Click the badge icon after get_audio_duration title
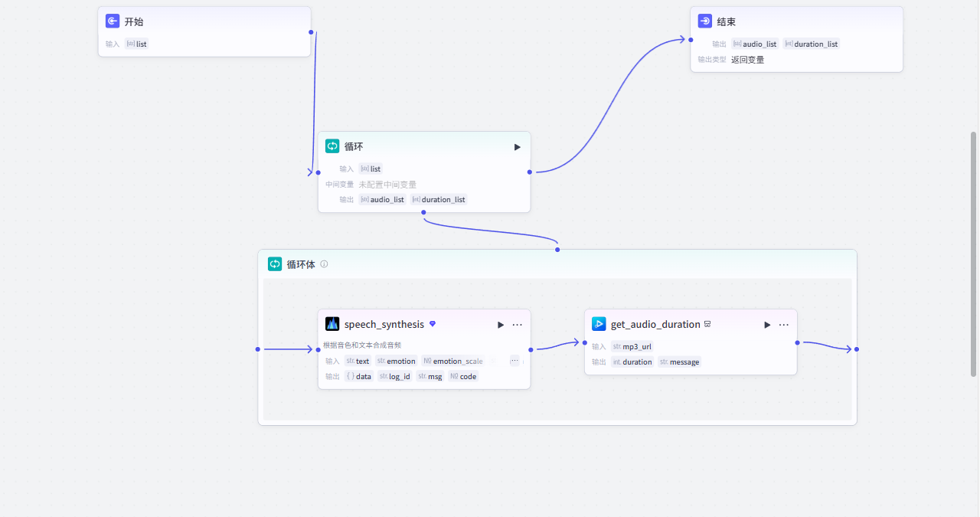Screen dimensions: 980x517 (707, 324)
